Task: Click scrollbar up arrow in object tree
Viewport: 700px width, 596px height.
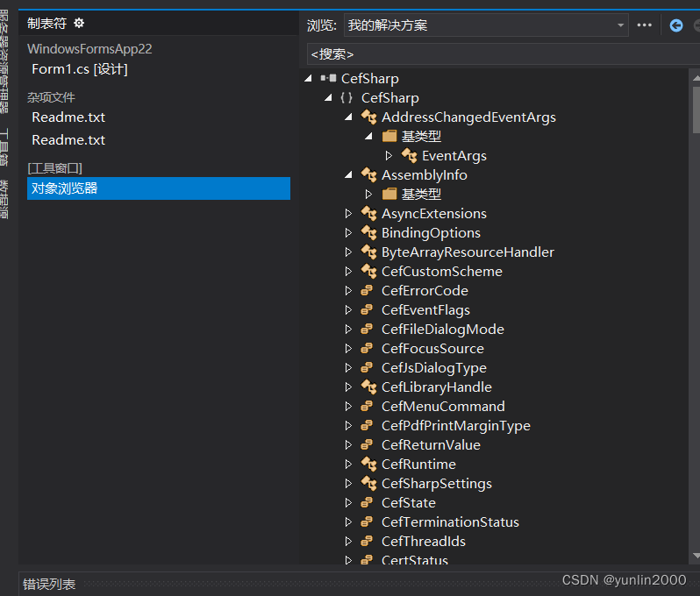Action: pos(696,78)
